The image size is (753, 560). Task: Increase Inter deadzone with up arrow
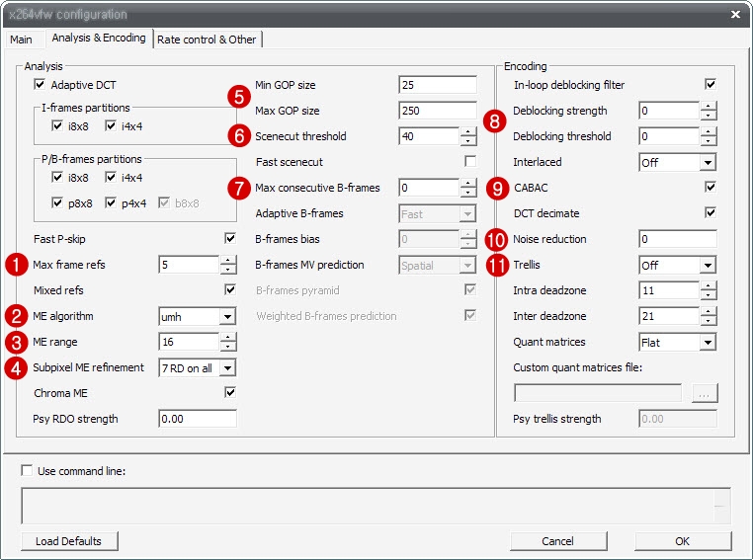coord(709,312)
